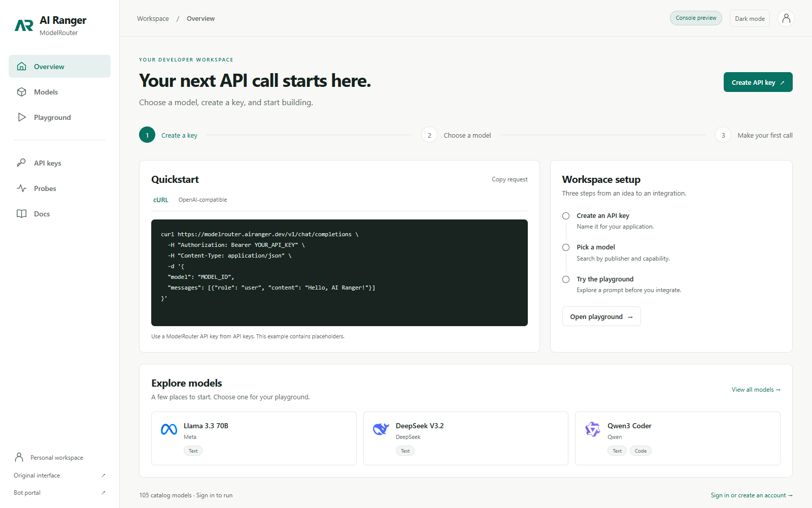
Task: Click the Playground play triangle icon
Action: tap(21, 117)
